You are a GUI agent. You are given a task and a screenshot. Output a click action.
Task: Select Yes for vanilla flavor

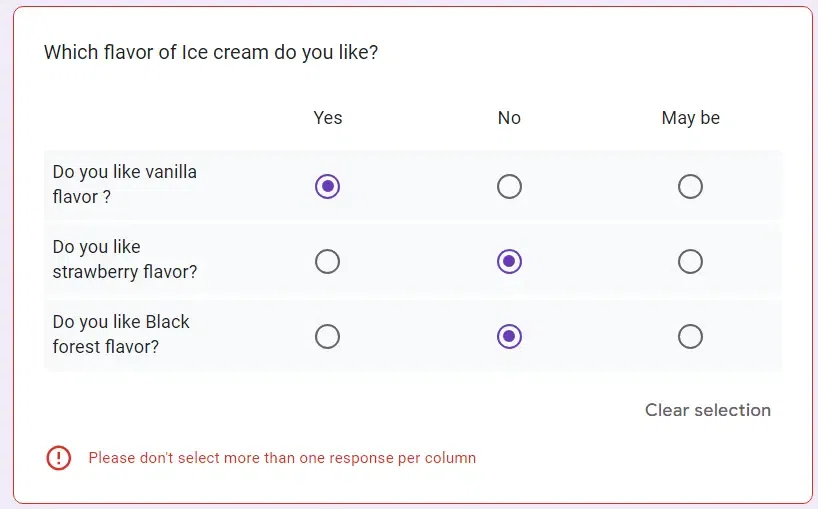327,187
